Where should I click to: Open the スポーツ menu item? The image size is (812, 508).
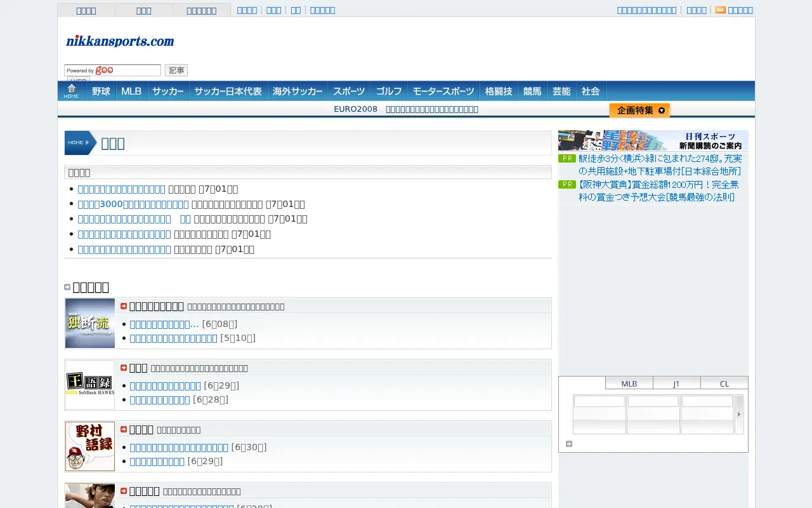click(349, 91)
